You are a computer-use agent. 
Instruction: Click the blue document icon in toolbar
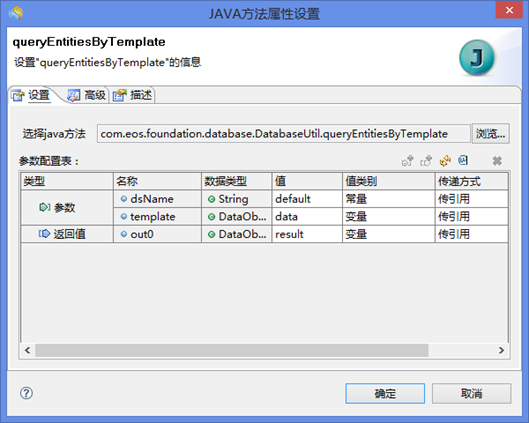click(463, 160)
